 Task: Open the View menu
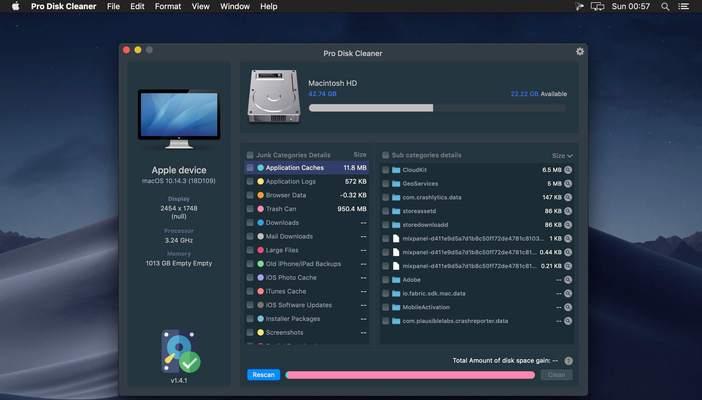[x=201, y=6]
